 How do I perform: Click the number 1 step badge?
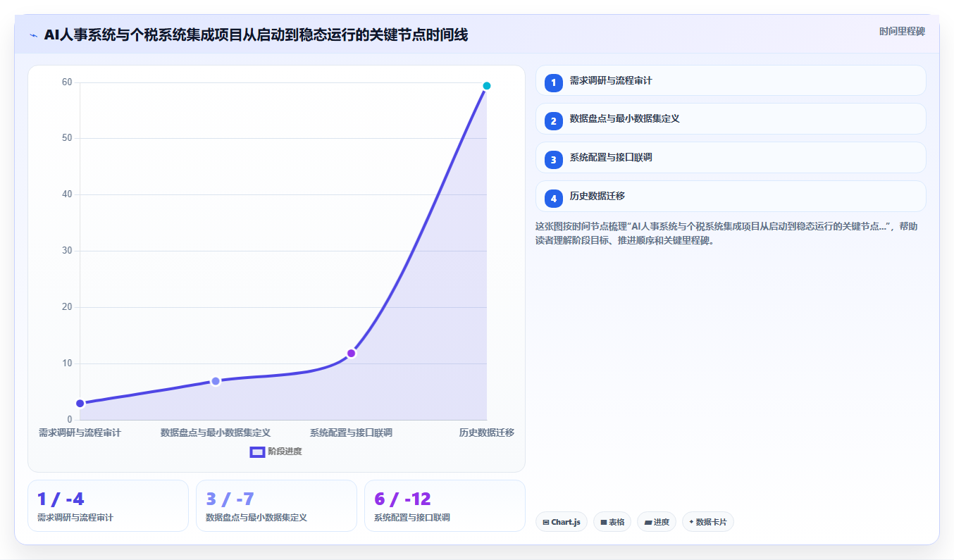(553, 82)
